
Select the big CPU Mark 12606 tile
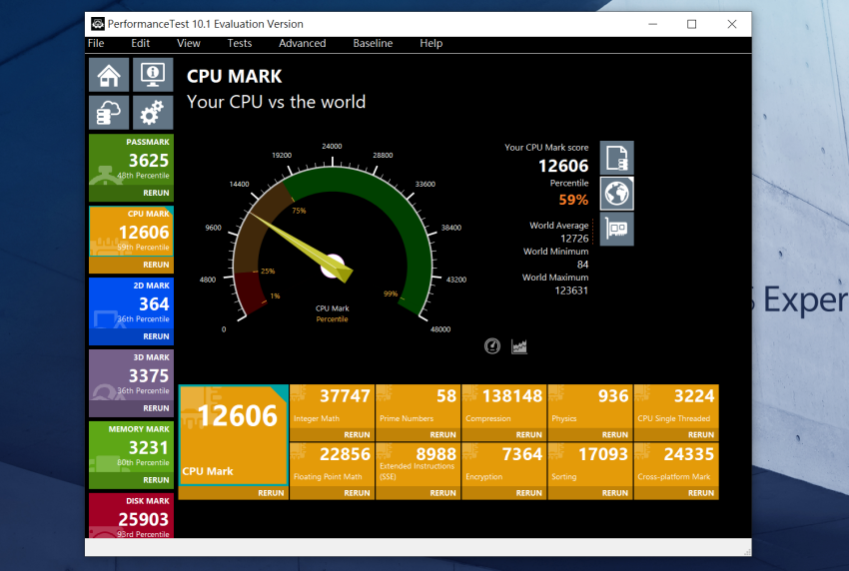233,435
